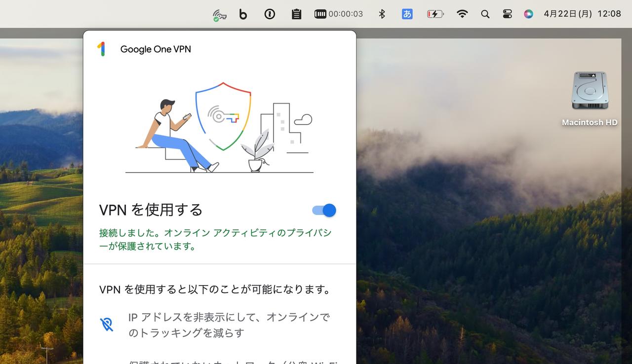
Task: Open Control Center icon
Action: [x=507, y=14]
